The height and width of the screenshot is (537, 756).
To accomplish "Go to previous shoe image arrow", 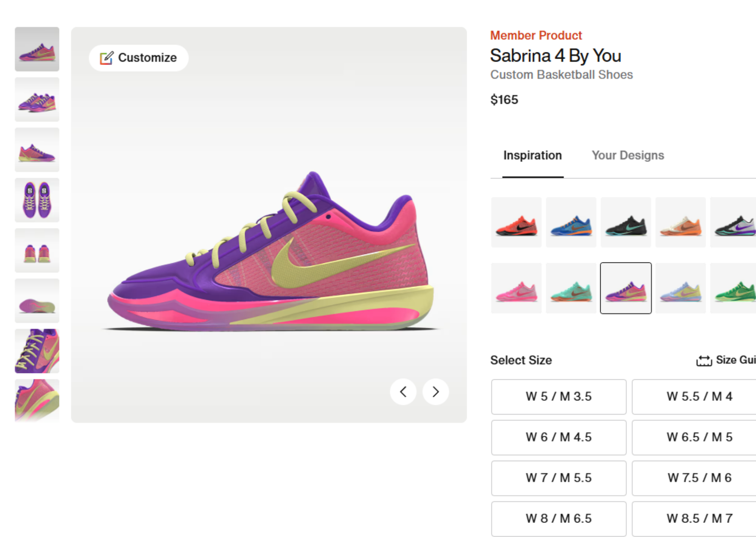I will click(403, 392).
